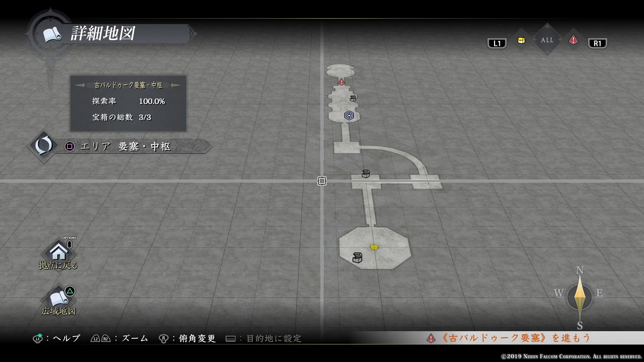Click the 要塞・中枢 area name selector
Screen dimensions: 644x362
coord(145,146)
